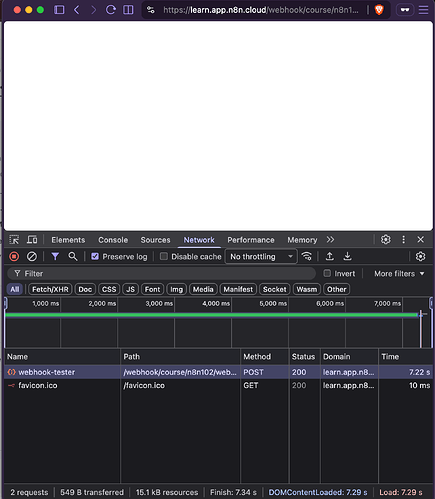Open network conditions wifi icon
The height and width of the screenshot is (499, 435).
tap(307, 256)
